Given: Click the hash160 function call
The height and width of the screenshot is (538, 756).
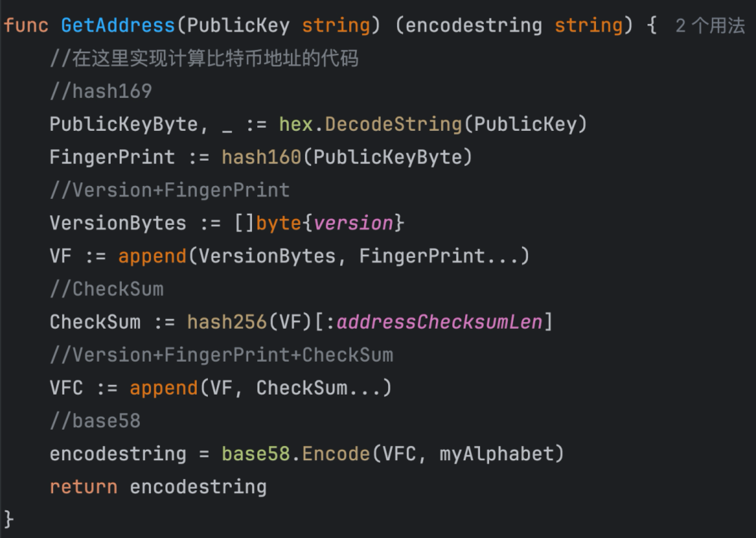Looking at the screenshot, I should tap(261, 157).
